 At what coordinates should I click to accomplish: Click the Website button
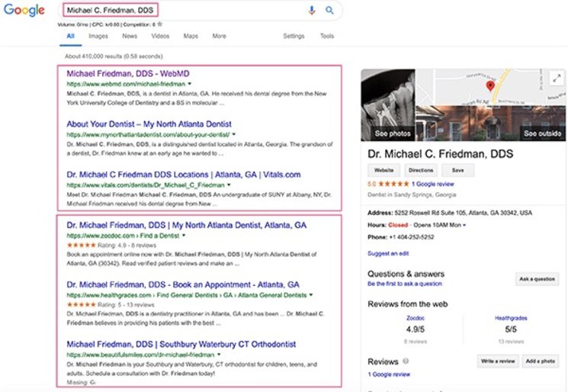pyautogui.click(x=384, y=170)
